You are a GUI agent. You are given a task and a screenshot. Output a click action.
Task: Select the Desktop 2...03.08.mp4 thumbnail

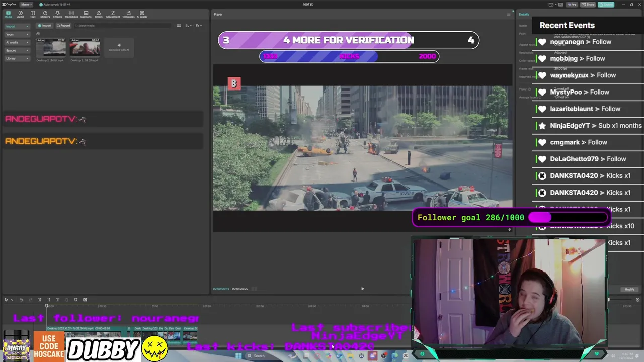(x=85, y=48)
